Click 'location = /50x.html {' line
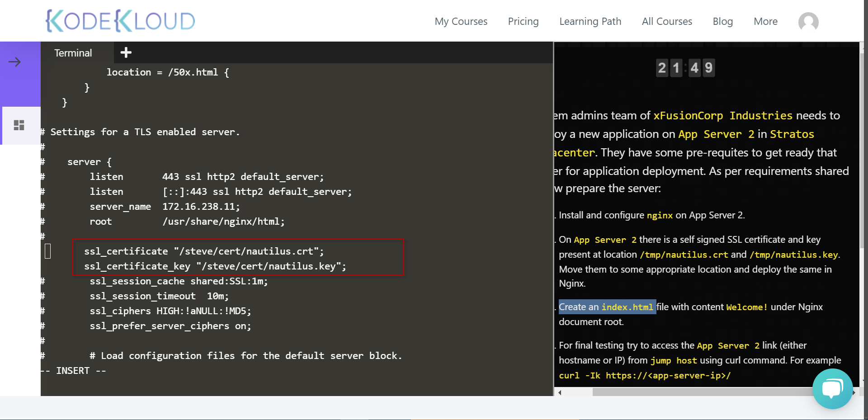Image resolution: width=868 pixels, height=420 pixels. [168, 72]
